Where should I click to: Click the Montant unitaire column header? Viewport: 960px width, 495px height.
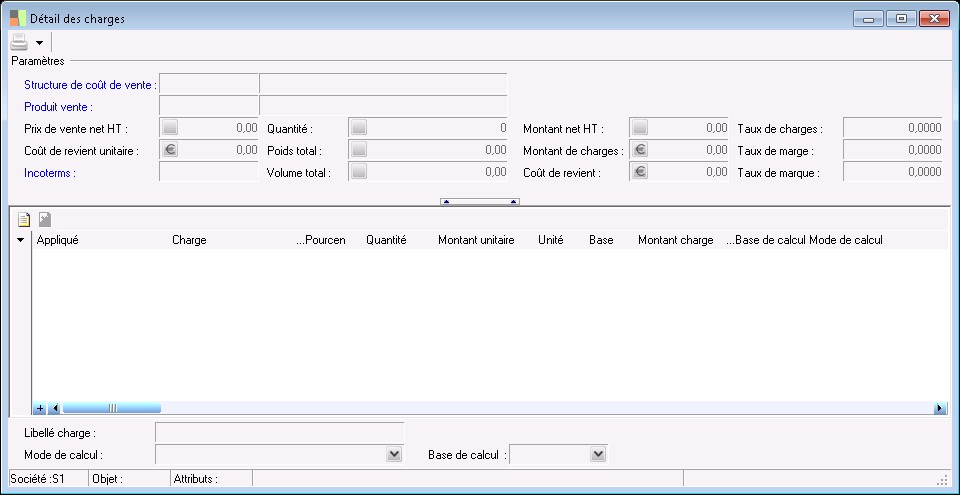pos(476,240)
